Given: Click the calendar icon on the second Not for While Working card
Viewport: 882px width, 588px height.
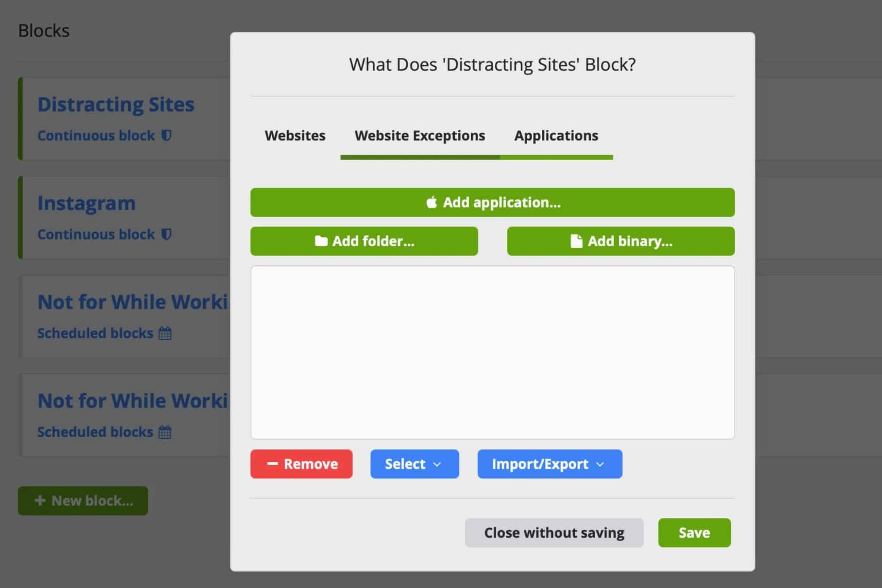Looking at the screenshot, I should (x=166, y=432).
